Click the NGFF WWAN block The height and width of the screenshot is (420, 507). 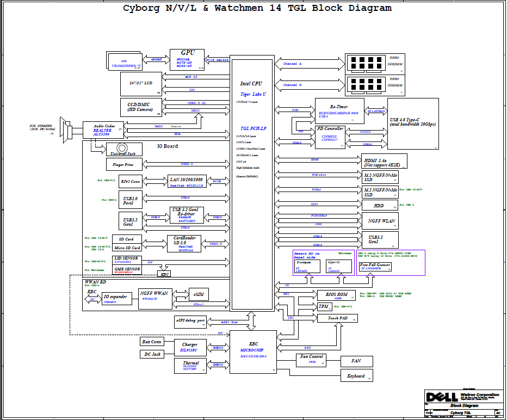pos(155,299)
